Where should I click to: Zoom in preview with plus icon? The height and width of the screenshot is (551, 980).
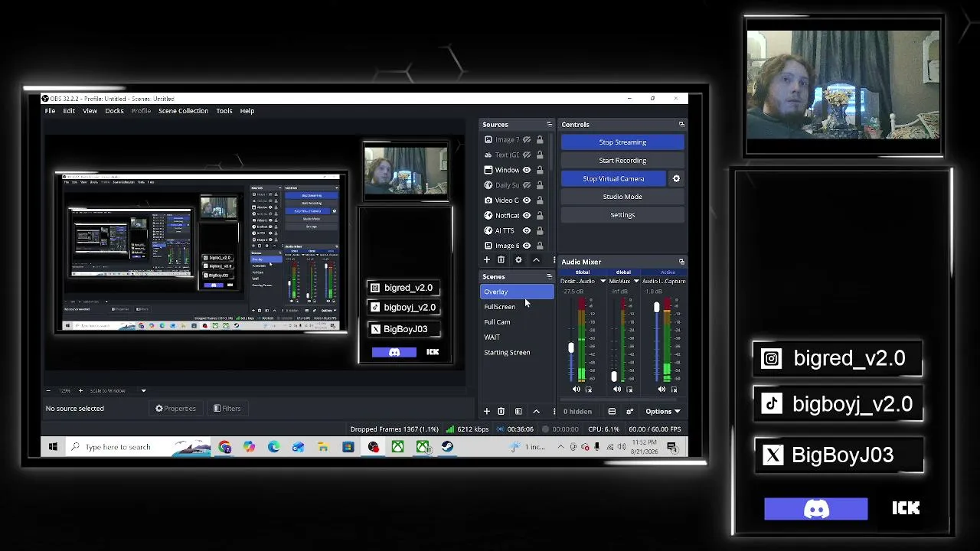tap(80, 390)
